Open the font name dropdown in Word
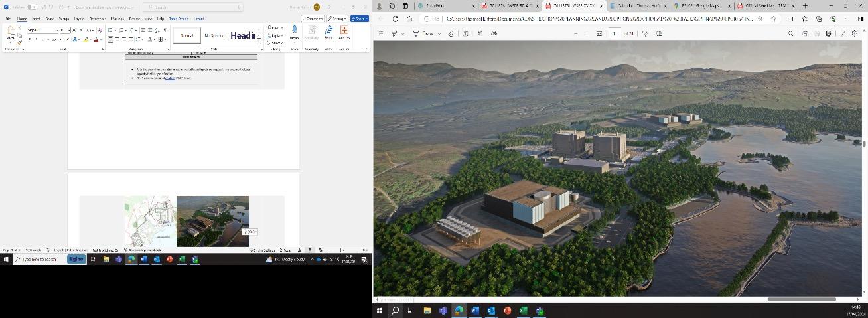This screenshot has height=318, width=868. coord(57,30)
